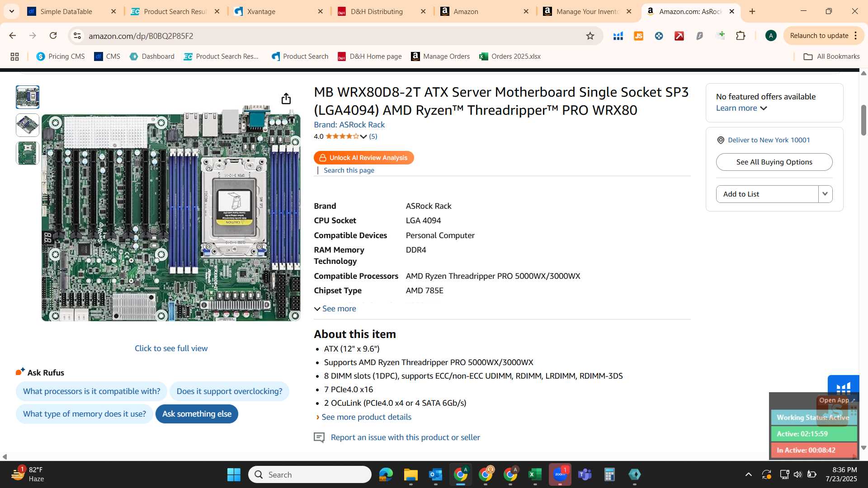
Task: Click the share icon above product image
Action: 286,99
